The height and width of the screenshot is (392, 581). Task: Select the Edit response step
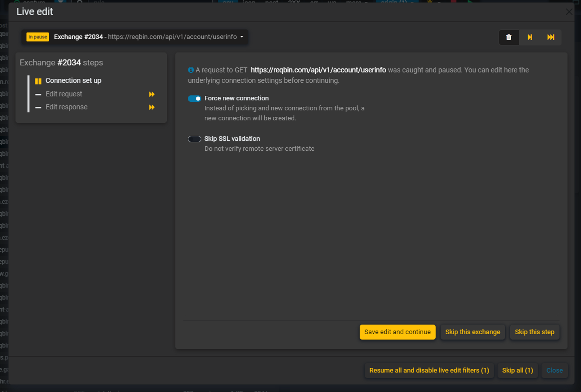[66, 107]
